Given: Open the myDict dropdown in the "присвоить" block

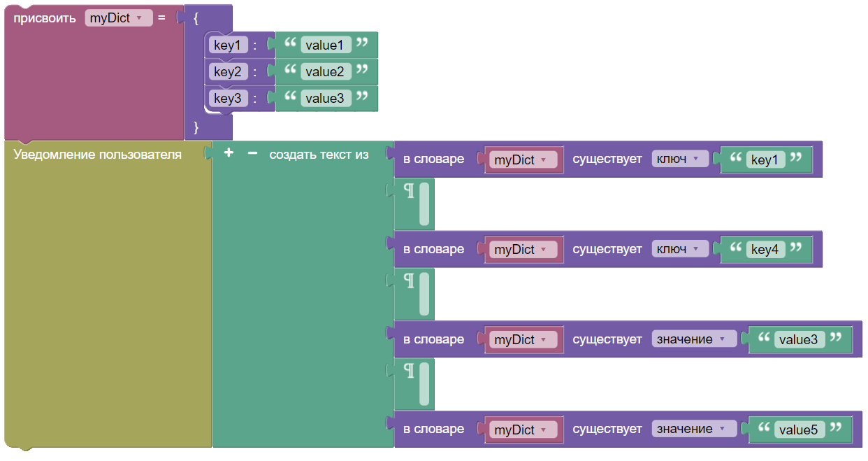Looking at the screenshot, I should (119, 18).
